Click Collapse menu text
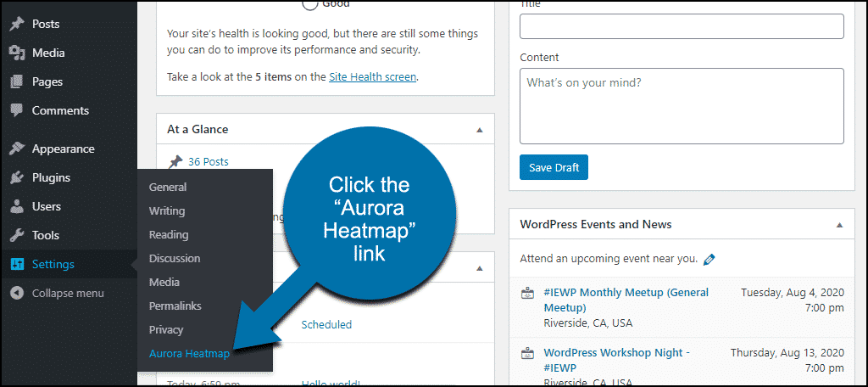The image size is (868, 387). (68, 294)
